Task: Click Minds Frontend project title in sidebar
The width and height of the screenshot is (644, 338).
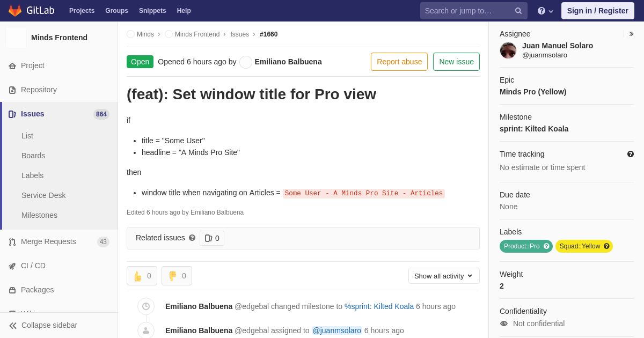Action: 59,38
